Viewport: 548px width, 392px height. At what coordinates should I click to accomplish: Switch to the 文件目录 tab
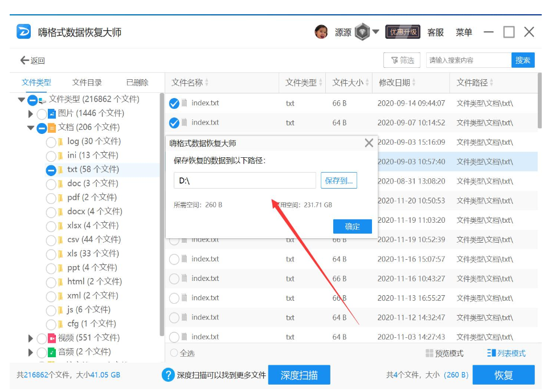click(x=87, y=83)
